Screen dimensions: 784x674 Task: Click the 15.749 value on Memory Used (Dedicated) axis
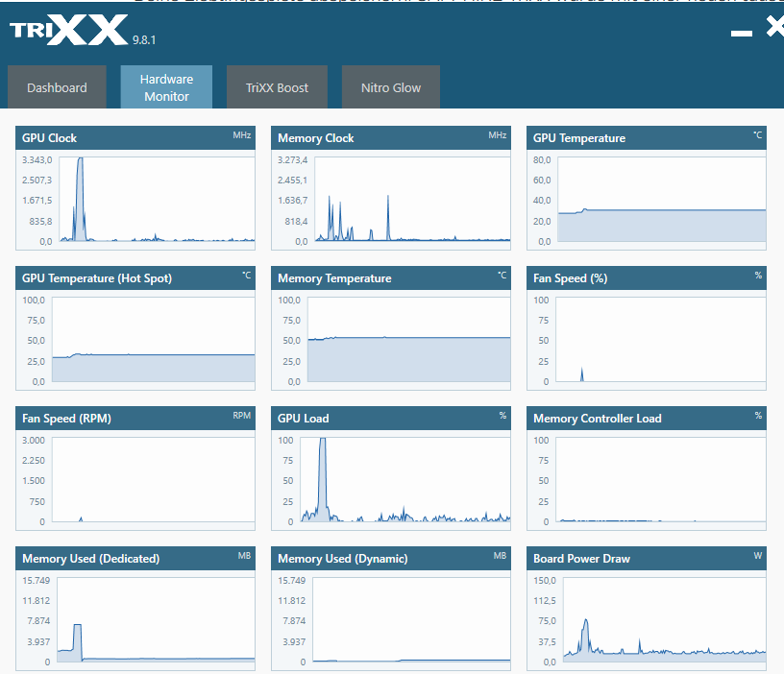click(36, 581)
